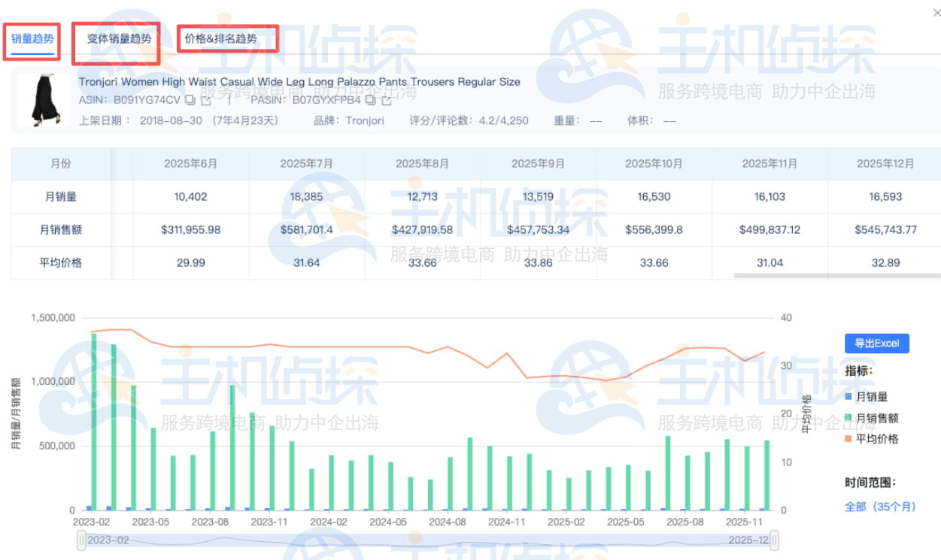Click the rating 4.2/4,250 text

pos(503,120)
